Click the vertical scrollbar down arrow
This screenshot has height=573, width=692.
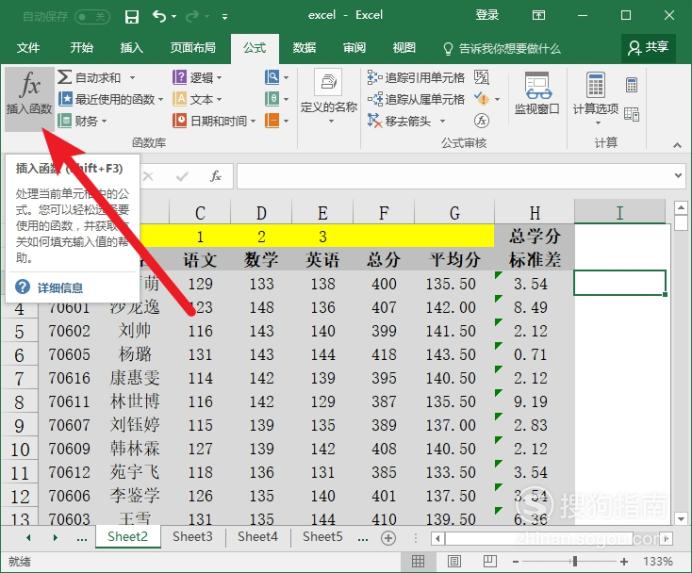(x=681, y=519)
